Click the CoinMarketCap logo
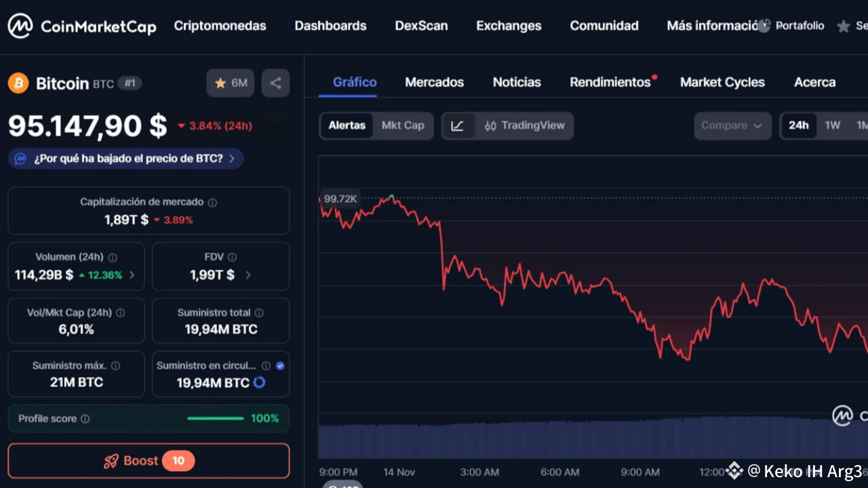This screenshot has width=868, height=488. tap(82, 26)
